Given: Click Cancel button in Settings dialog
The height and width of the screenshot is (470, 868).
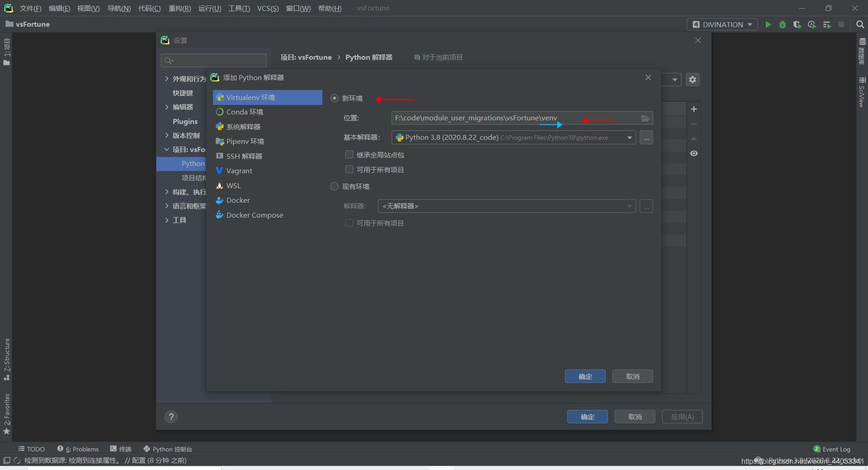Looking at the screenshot, I should coord(635,417).
